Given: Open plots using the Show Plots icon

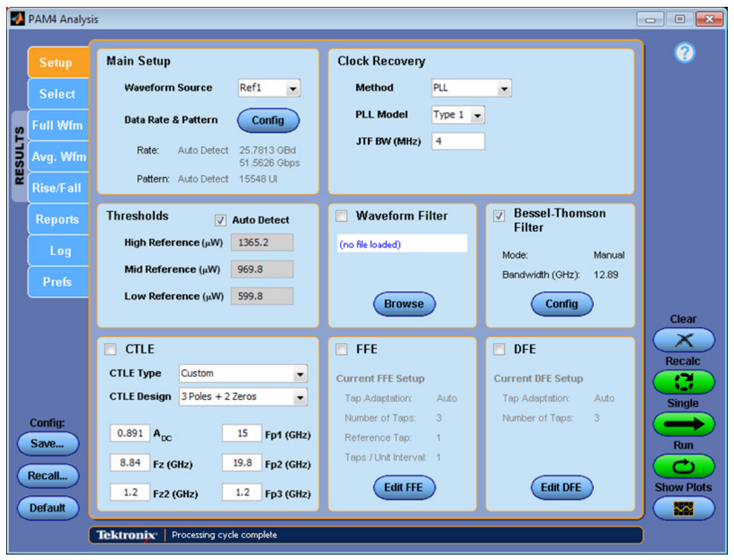Looking at the screenshot, I should [x=683, y=508].
